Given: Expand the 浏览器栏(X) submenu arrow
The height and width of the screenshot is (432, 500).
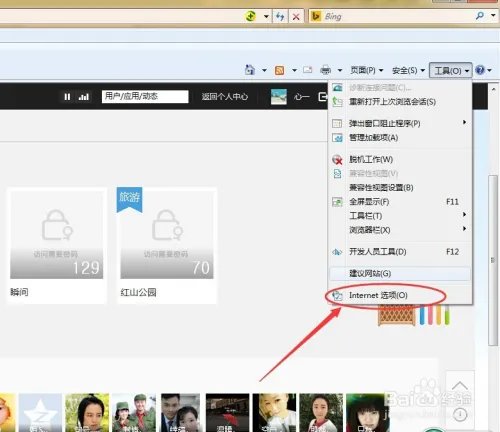Looking at the screenshot, I should pos(464,229).
